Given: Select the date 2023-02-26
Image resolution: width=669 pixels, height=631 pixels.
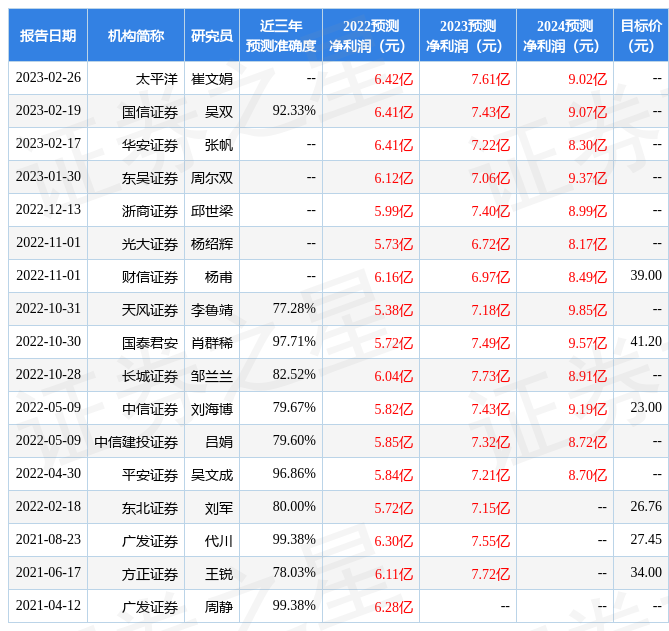Looking at the screenshot, I should (x=48, y=77).
